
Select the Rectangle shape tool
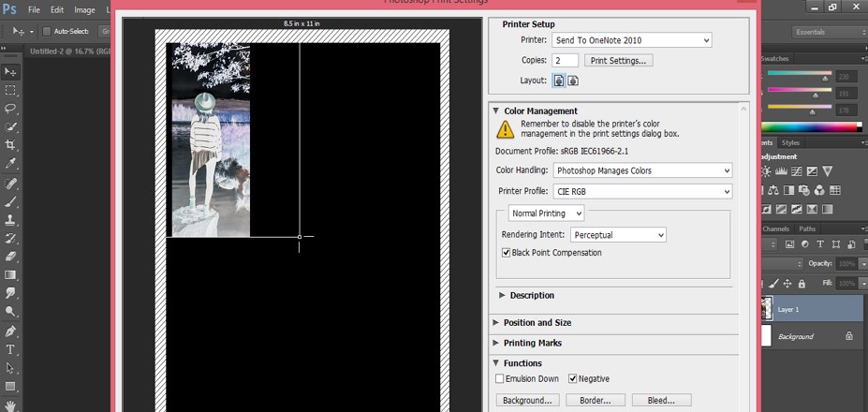(10, 387)
